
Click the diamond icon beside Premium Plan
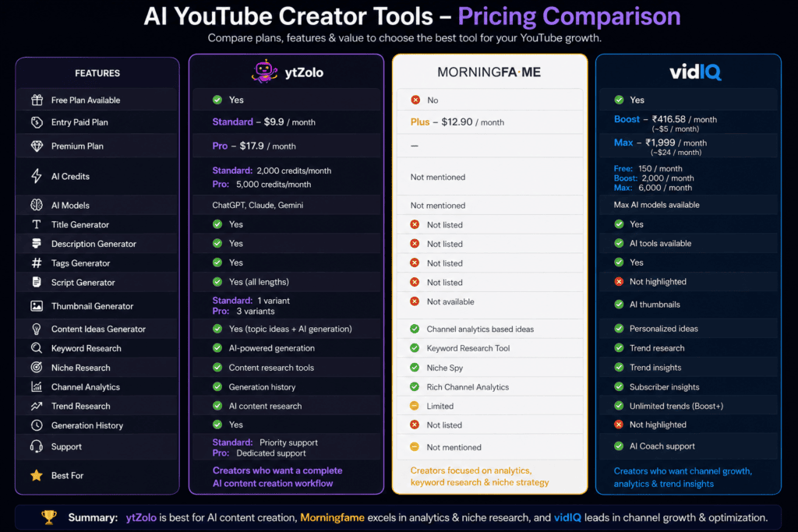coord(37,146)
